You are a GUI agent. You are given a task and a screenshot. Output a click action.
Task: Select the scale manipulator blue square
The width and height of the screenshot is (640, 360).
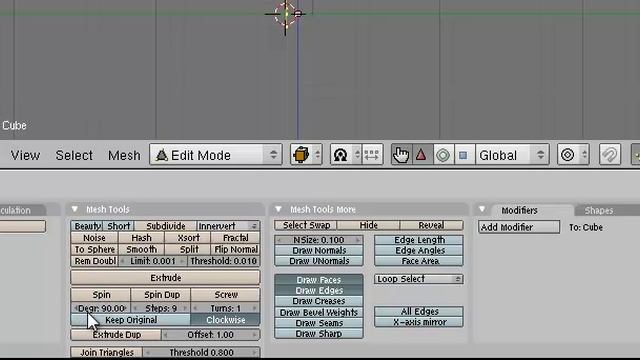[x=464, y=155]
